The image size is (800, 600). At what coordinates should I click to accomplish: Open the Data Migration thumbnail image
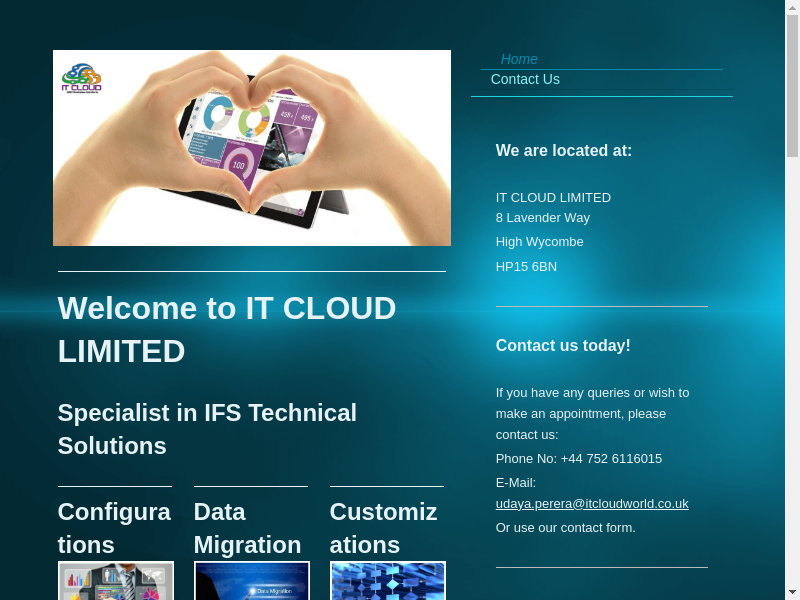point(251,581)
